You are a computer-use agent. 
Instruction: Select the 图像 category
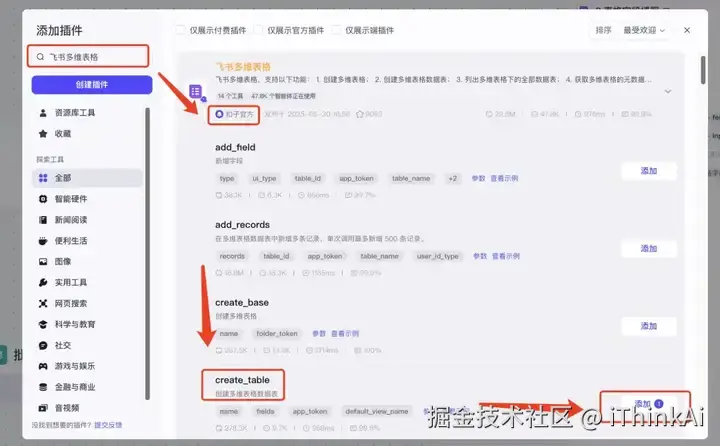[87, 261]
